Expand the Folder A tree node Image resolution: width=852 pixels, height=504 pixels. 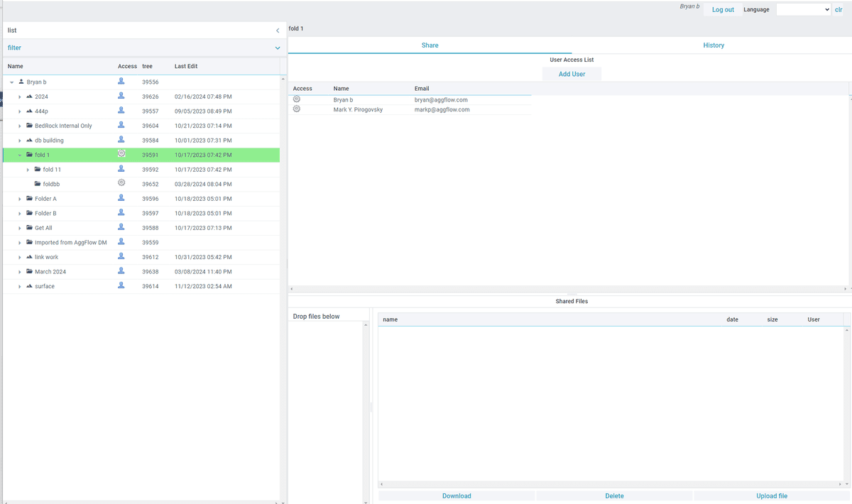click(x=20, y=199)
